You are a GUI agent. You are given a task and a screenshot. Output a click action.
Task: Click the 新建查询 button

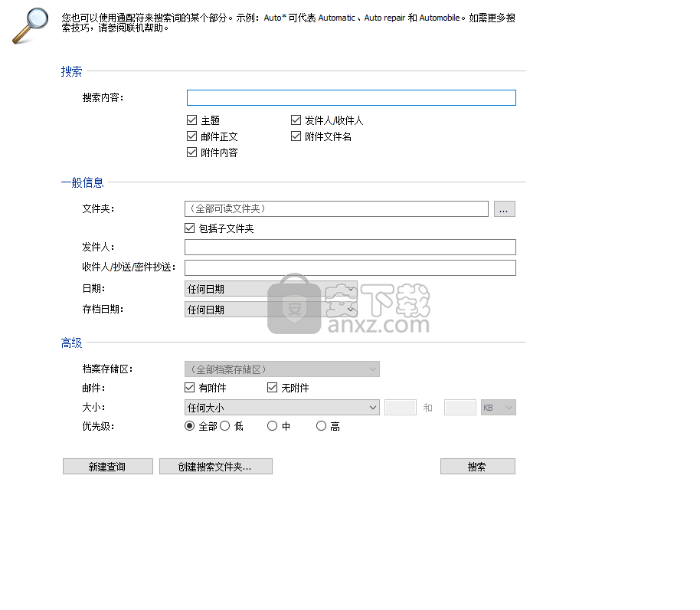pos(107,467)
